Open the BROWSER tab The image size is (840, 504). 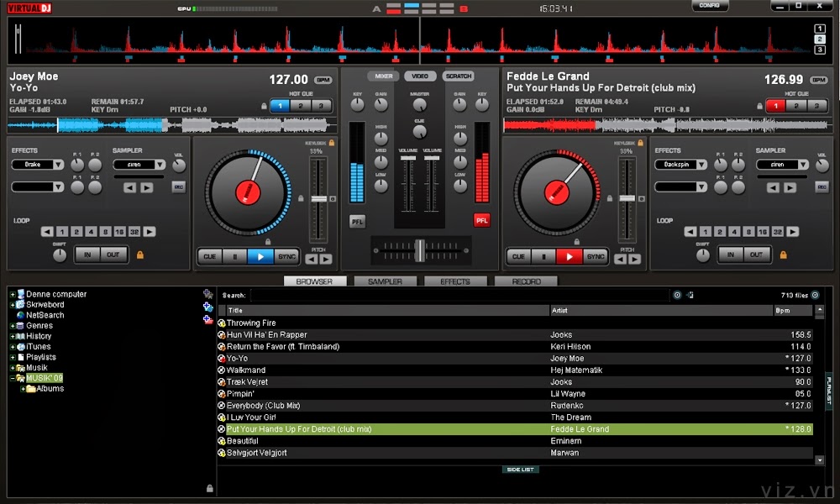click(x=314, y=281)
